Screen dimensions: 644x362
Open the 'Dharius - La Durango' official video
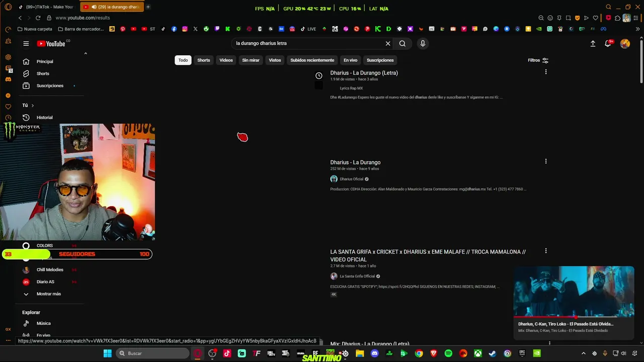(355, 162)
